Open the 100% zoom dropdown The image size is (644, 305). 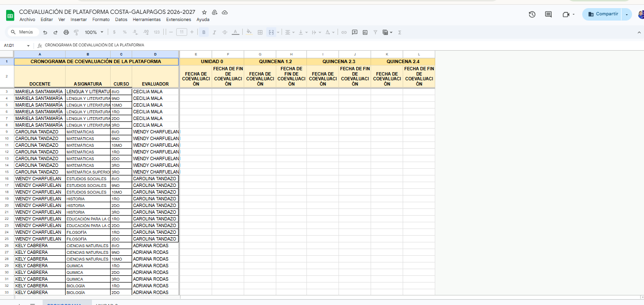pyautogui.click(x=94, y=33)
